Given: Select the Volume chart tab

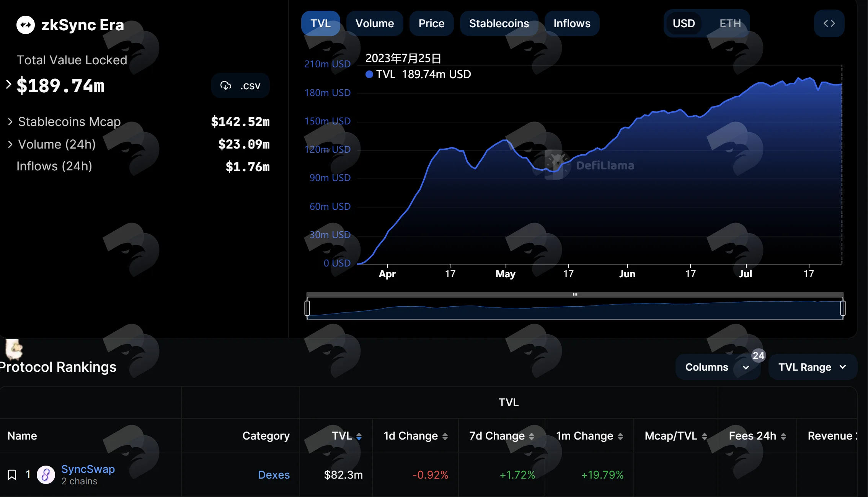Looking at the screenshot, I should click(x=375, y=23).
